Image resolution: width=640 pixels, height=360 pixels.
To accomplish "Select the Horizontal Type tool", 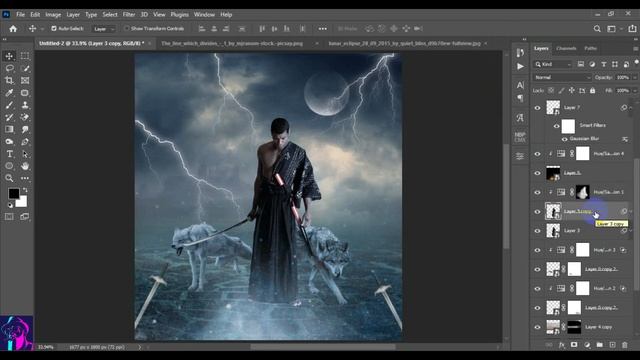I will [x=9, y=154].
